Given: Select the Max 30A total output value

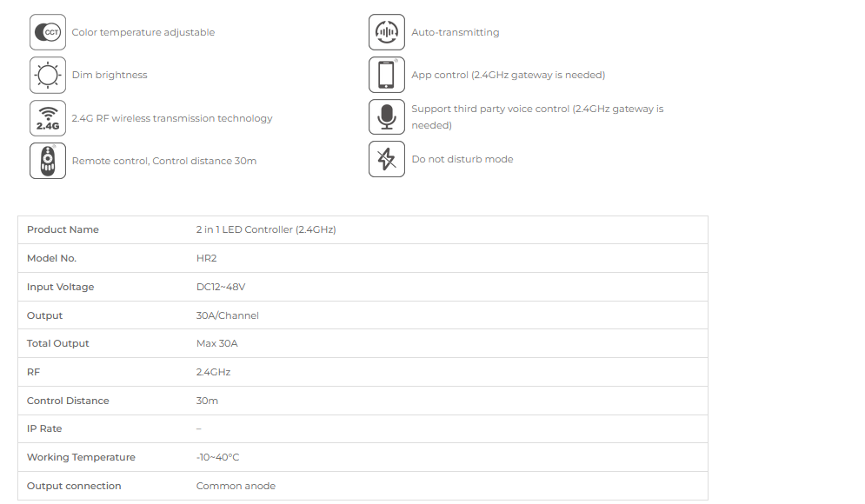Looking at the screenshot, I should (216, 343).
